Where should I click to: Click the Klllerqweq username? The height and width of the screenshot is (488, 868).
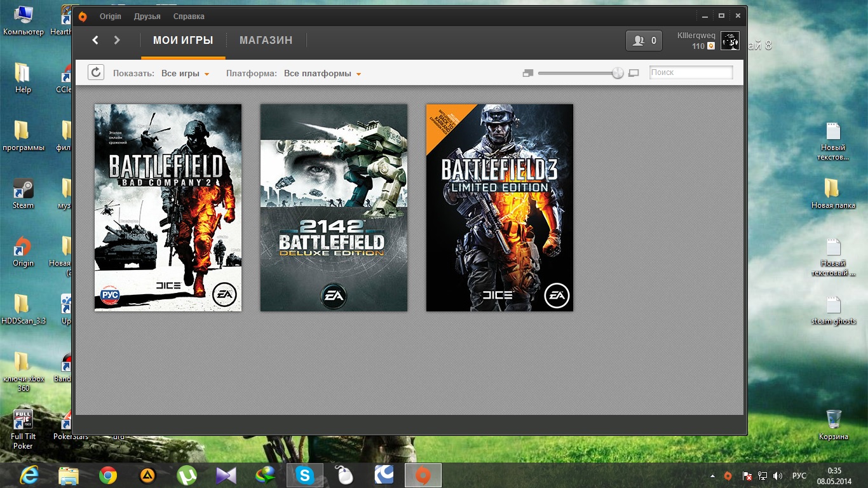click(696, 36)
